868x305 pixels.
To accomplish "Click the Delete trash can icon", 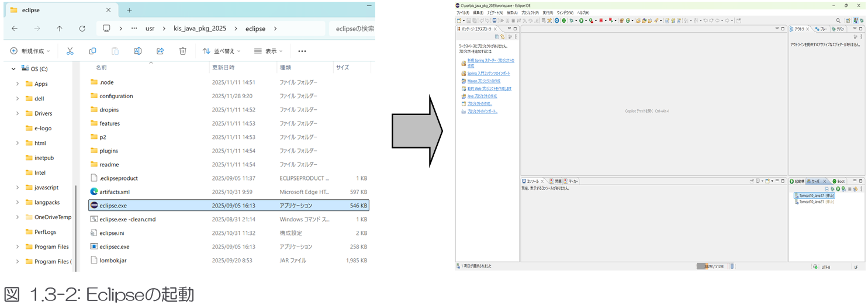I will 182,51.
